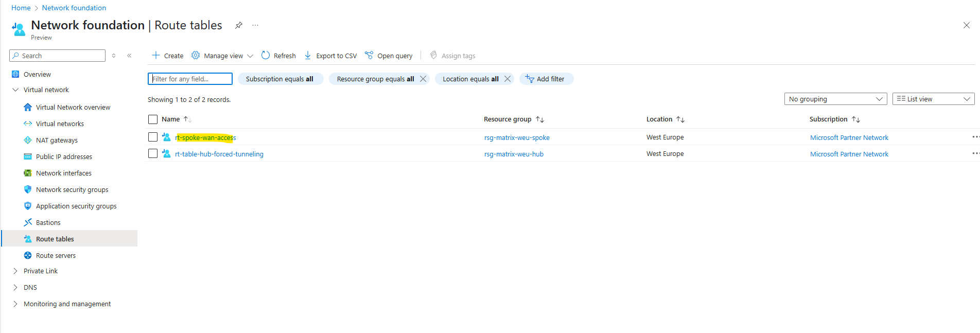Collapse the sidebar with double-chevron icon

pyautogui.click(x=129, y=56)
